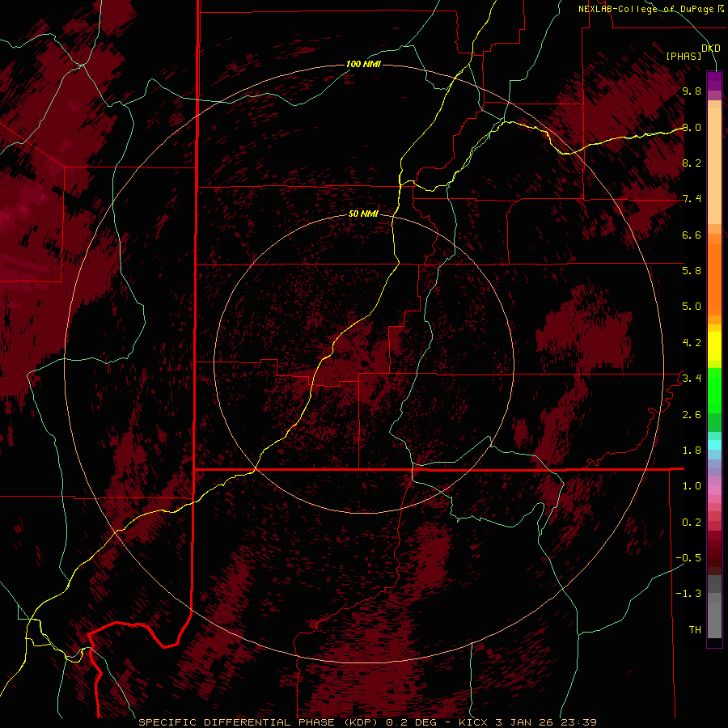728x728 pixels.
Task: Click the 0.2 scale value
Action: click(x=692, y=523)
